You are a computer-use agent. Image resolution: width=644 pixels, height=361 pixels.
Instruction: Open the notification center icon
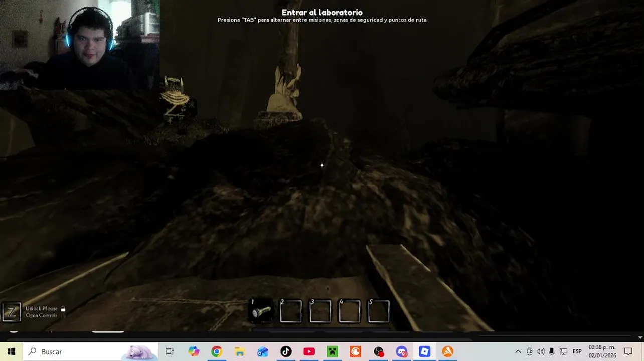click(628, 351)
